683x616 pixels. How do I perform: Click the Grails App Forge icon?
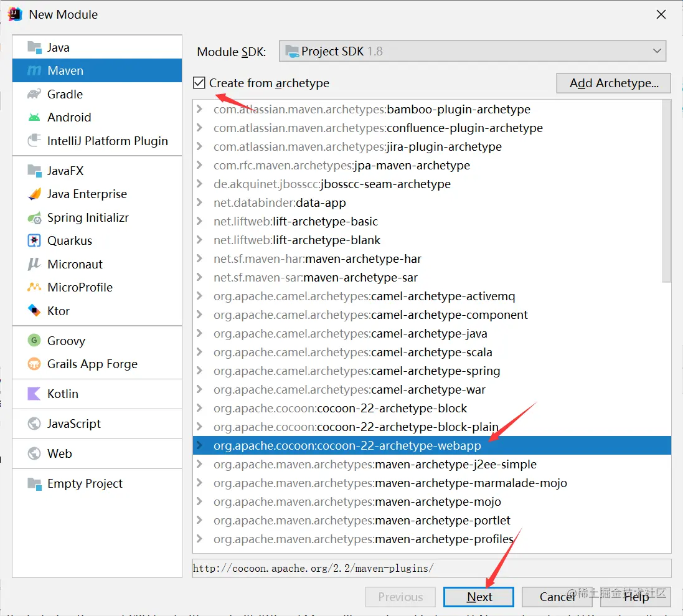tap(34, 364)
